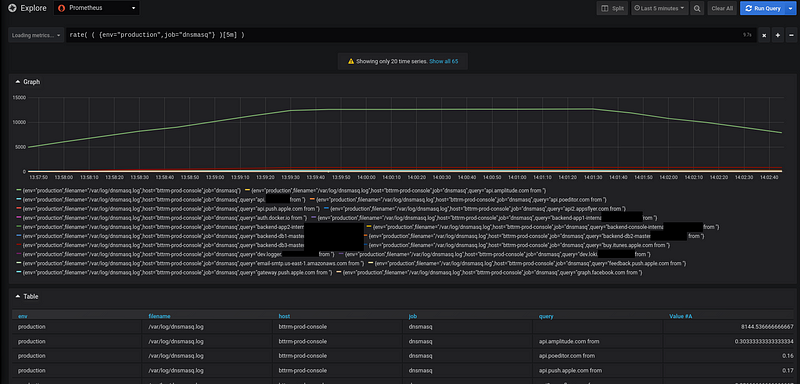Click the yellow warning triangle icon
Screen dimensions: 800x384
(x=351, y=61)
